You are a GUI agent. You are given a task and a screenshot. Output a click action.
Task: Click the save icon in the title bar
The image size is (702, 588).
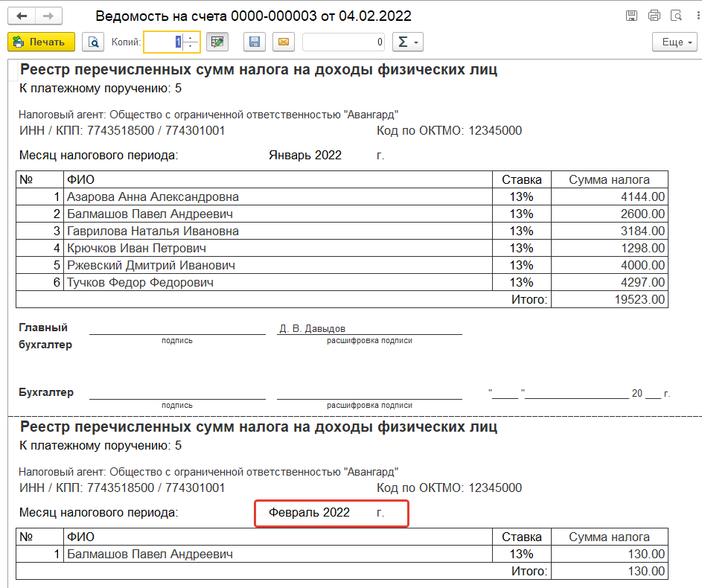coord(631,16)
